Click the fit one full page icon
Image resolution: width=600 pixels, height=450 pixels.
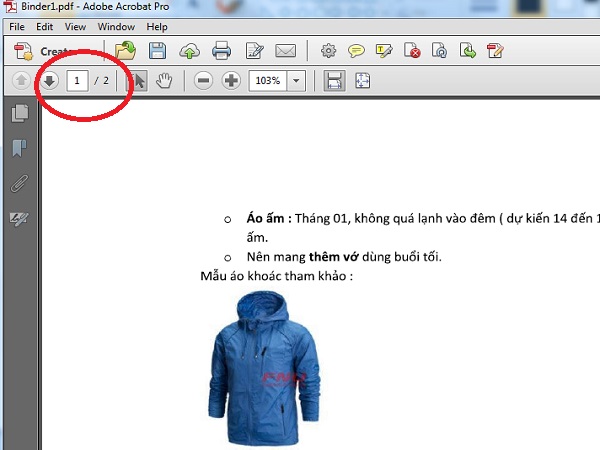pos(362,81)
